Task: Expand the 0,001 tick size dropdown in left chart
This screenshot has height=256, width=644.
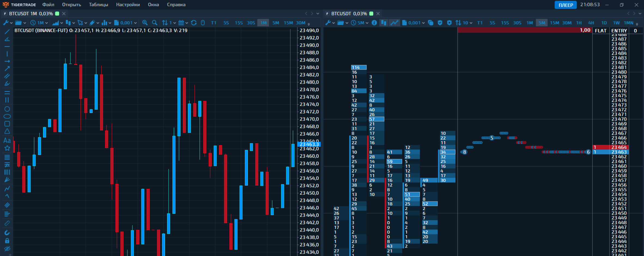Action: click(126, 23)
